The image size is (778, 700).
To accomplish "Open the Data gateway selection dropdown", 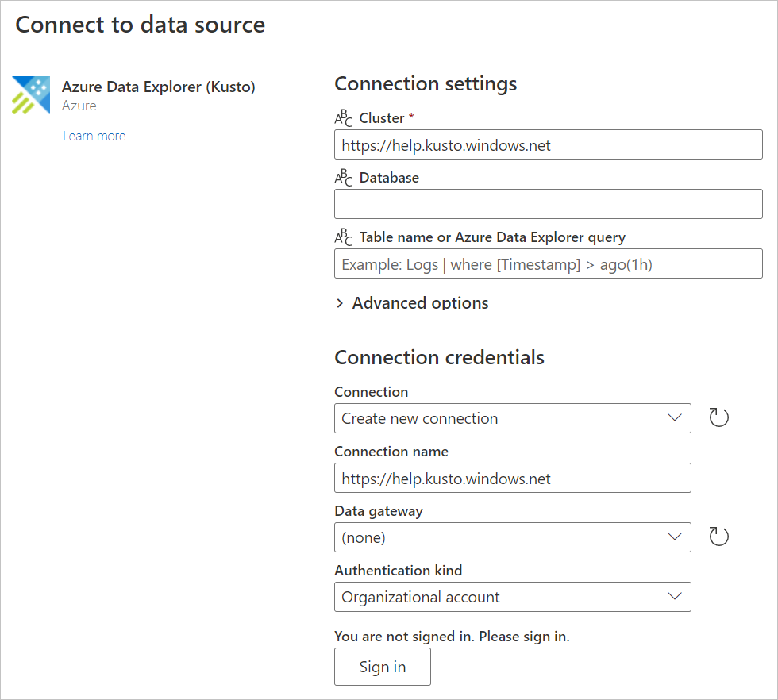I will (x=512, y=537).
